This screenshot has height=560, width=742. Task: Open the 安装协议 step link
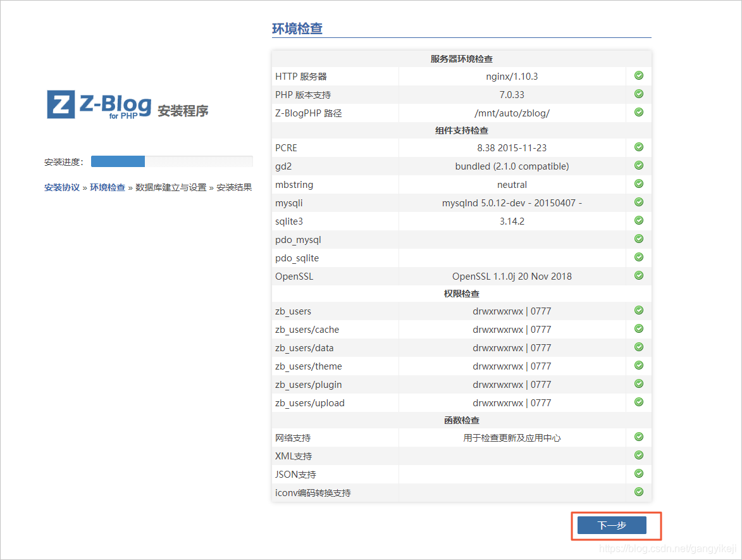click(62, 187)
